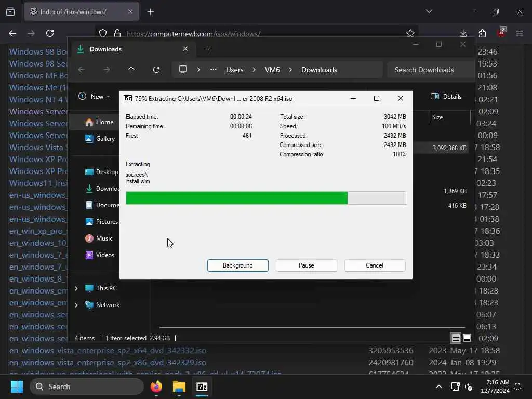Bookmark this page with star icon
The height and width of the screenshot is (399, 532).
point(410,33)
